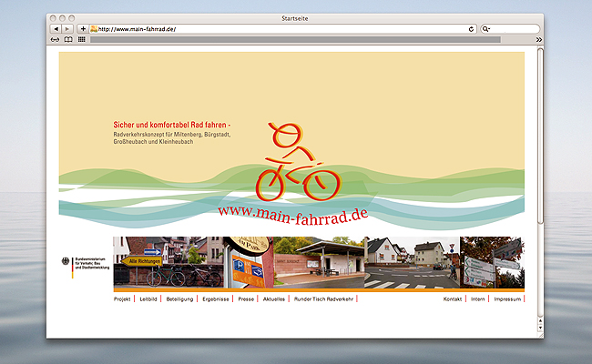The height and width of the screenshot is (364, 592).
Task: Open the Impressum link
Action: click(x=507, y=299)
